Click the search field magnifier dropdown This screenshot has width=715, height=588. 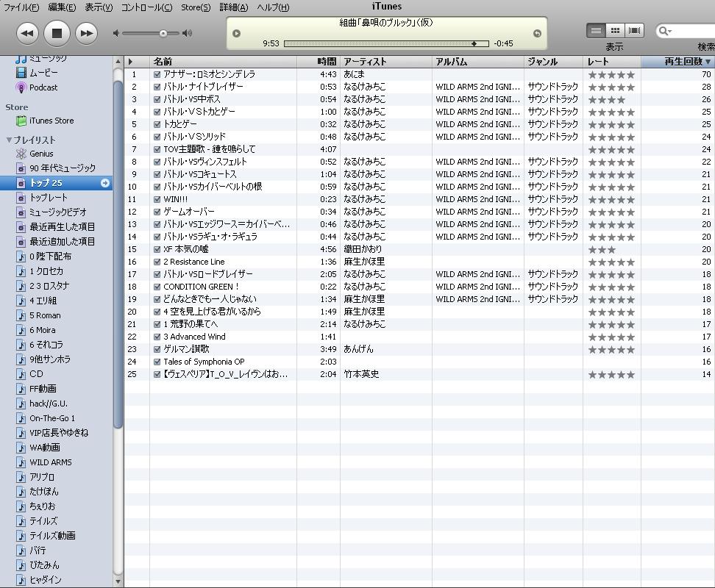(665, 31)
